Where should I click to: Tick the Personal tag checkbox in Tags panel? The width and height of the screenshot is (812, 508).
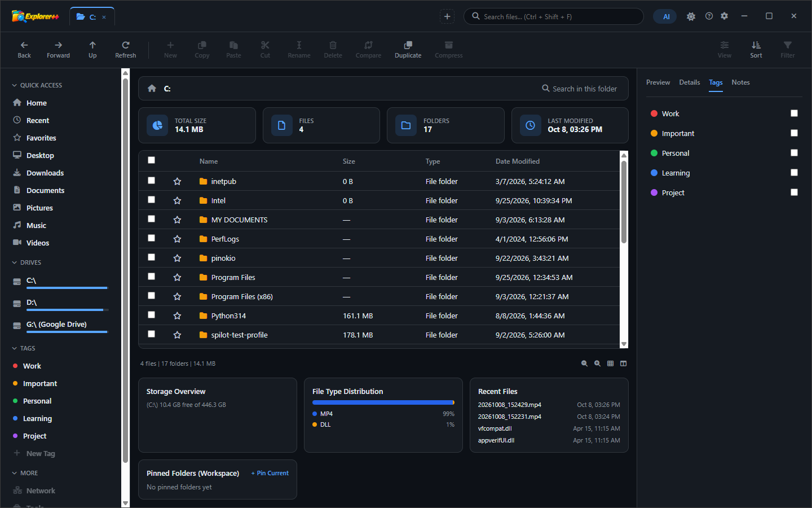pos(794,153)
